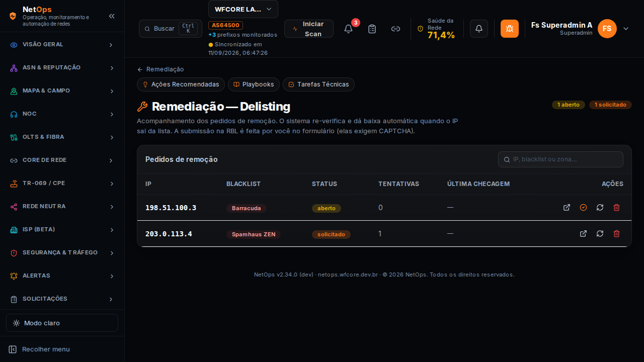Open the Playbooks tab
This screenshot has height=362, width=644.
tap(254, 84)
